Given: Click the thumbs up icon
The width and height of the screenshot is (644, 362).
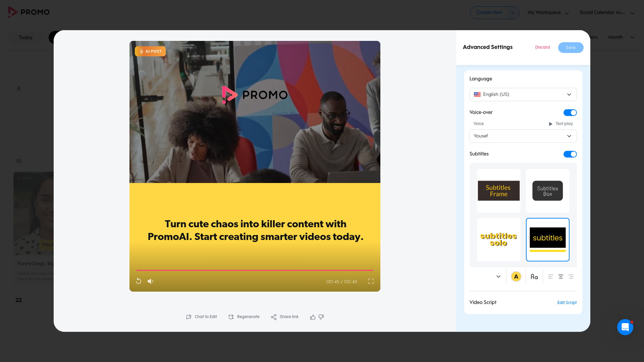Looking at the screenshot, I should tap(313, 317).
